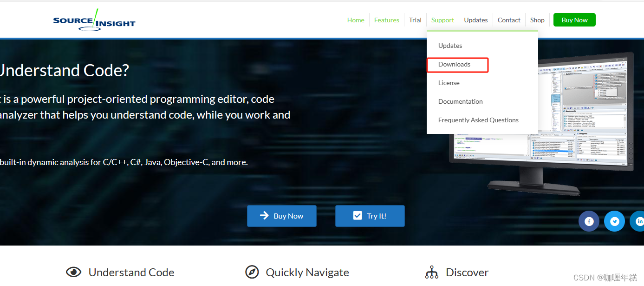Click the Source Insight logo
This screenshot has width=644, height=286.
(x=94, y=20)
